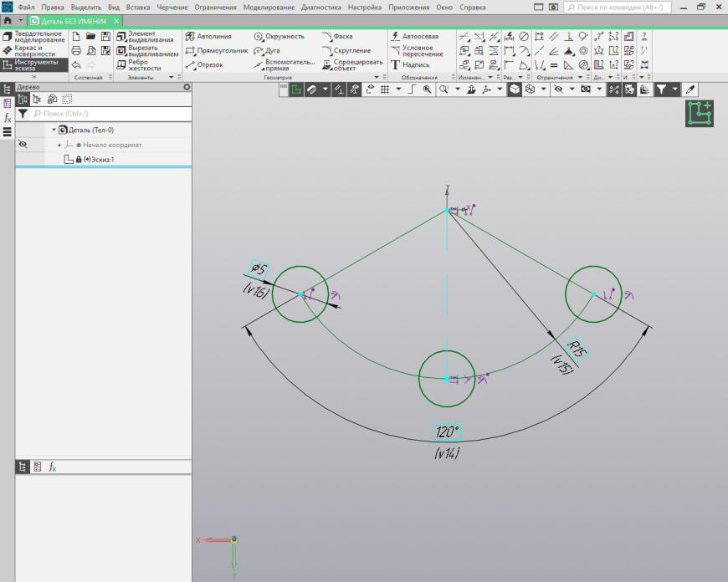Viewport: 728px width, 582px height.
Task: Select the Отрезок line segment tool
Action: click(205, 64)
